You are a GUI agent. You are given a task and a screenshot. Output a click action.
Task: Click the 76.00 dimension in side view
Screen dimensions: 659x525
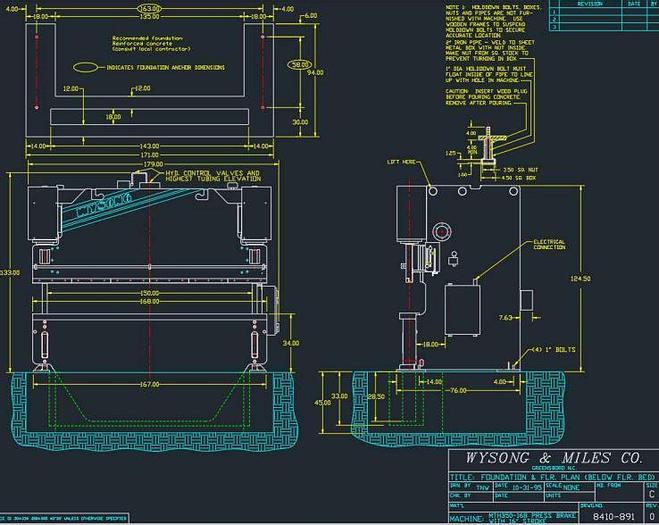[x=457, y=390]
